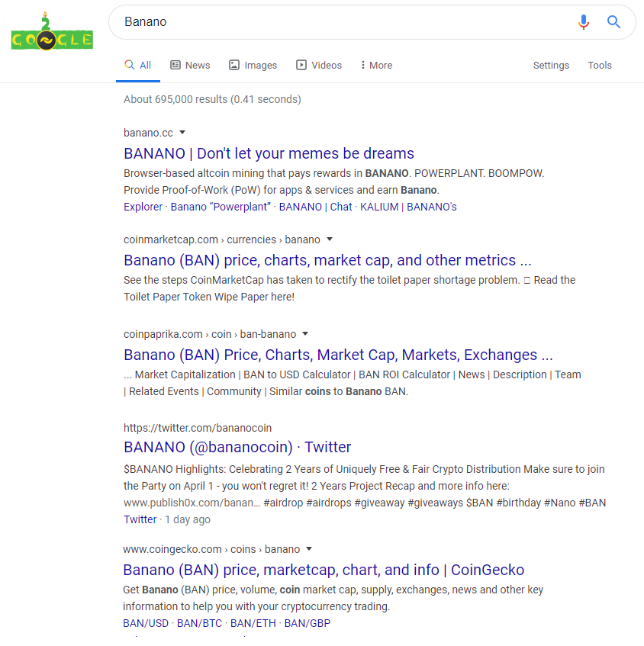Open CoinMarketCap Banano price result title
The width and height of the screenshot is (644, 646).
pyautogui.click(x=327, y=260)
